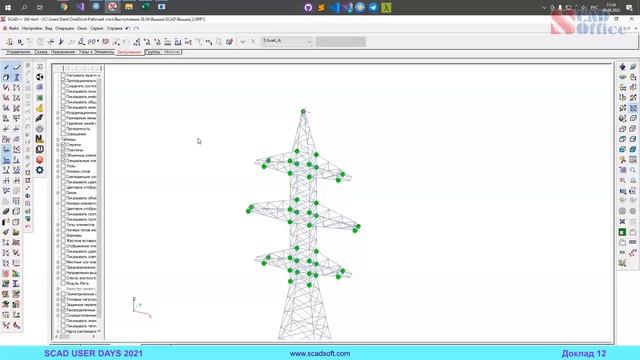The height and width of the screenshot is (360, 640).
Task: Open the Файл menu
Action: 13,29
